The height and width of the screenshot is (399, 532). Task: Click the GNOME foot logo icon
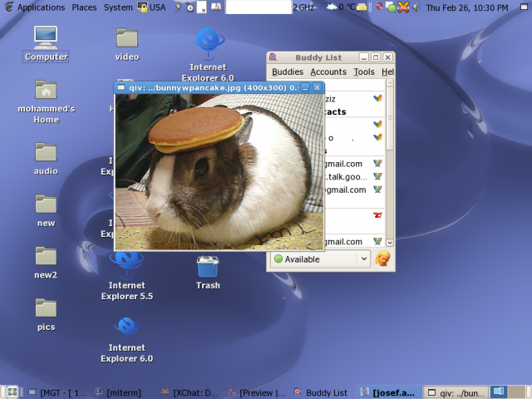click(9, 7)
